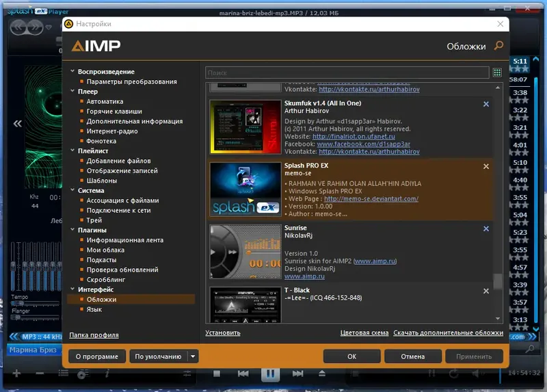Viewport: 547px width, 392px height.
Task: Click the skins list scrollbar thumb
Action: pos(498,281)
